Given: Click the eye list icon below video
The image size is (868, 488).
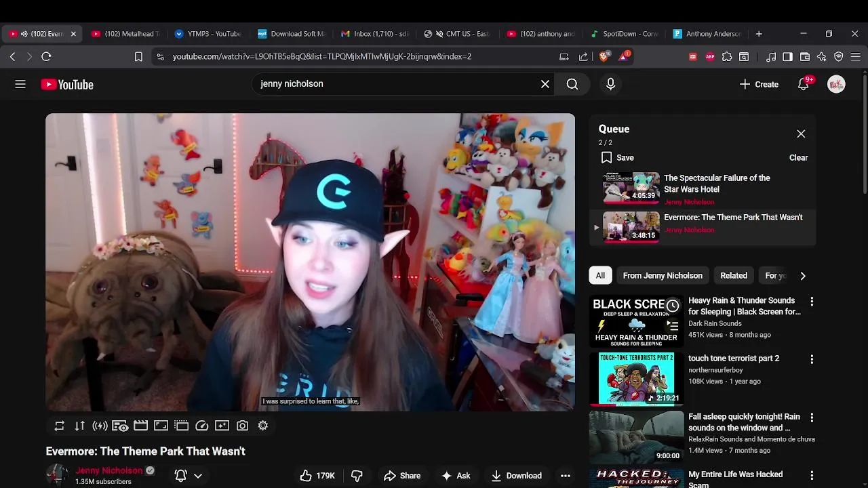Looking at the screenshot, I should pos(120,426).
